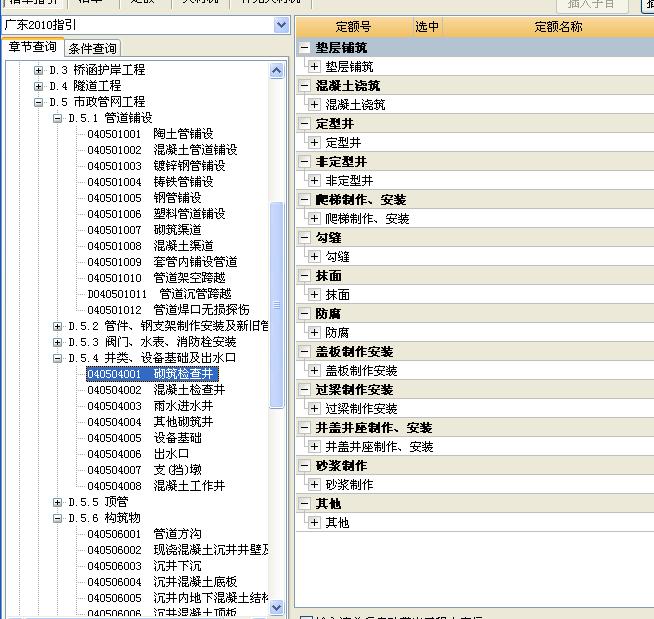
Task: Select 040506001 管道方沟
Action: 144,534
